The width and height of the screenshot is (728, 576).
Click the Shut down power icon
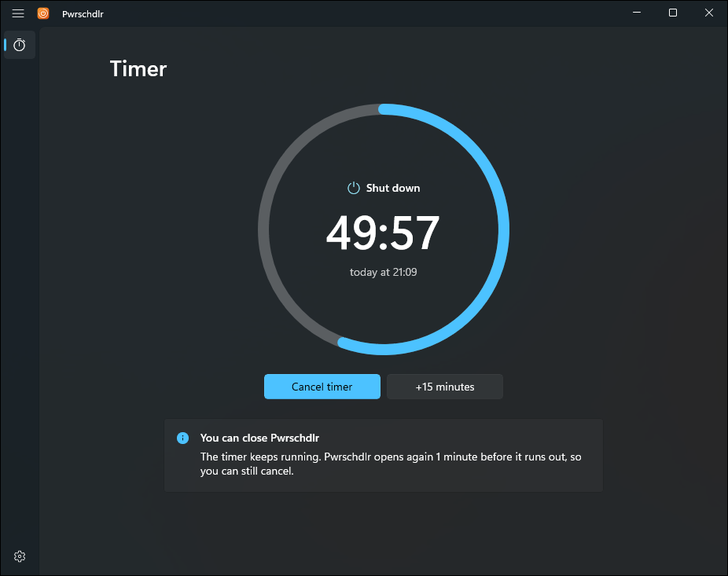tap(354, 188)
